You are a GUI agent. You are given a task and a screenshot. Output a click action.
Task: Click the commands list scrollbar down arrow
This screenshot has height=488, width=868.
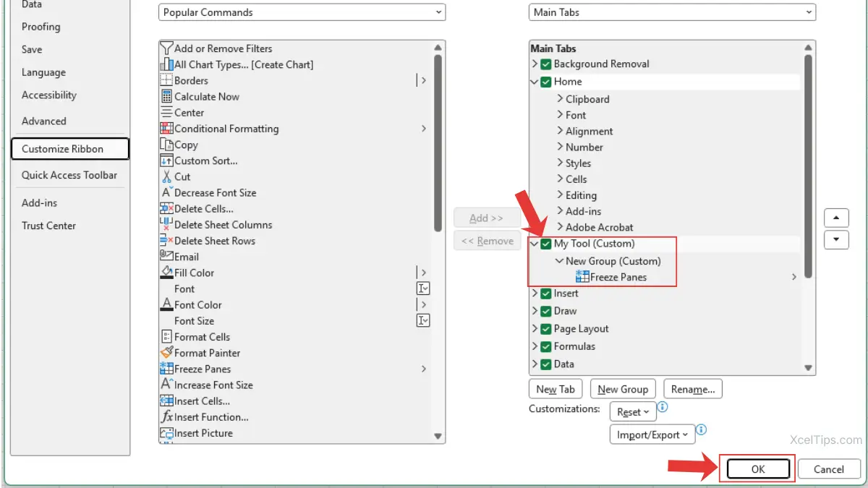coord(438,436)
